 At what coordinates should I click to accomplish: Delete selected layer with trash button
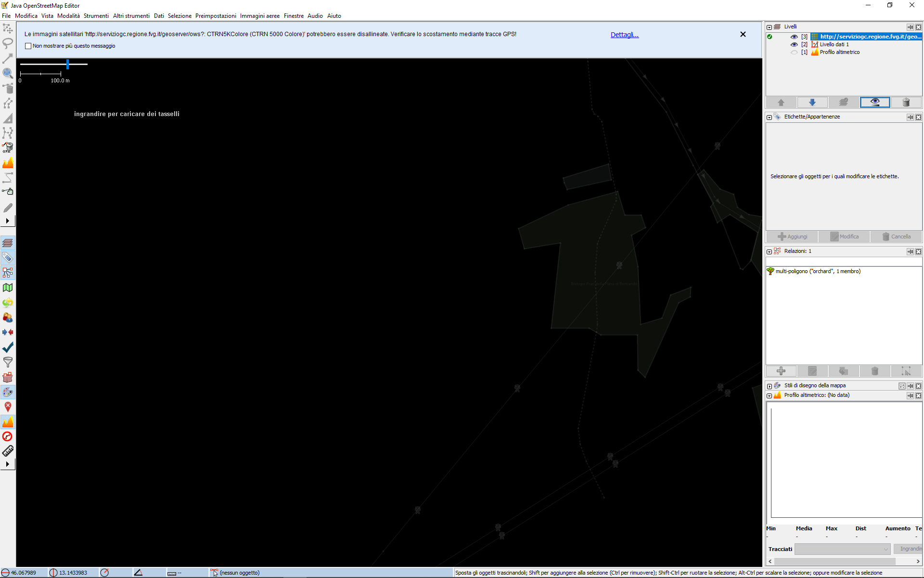906,102
